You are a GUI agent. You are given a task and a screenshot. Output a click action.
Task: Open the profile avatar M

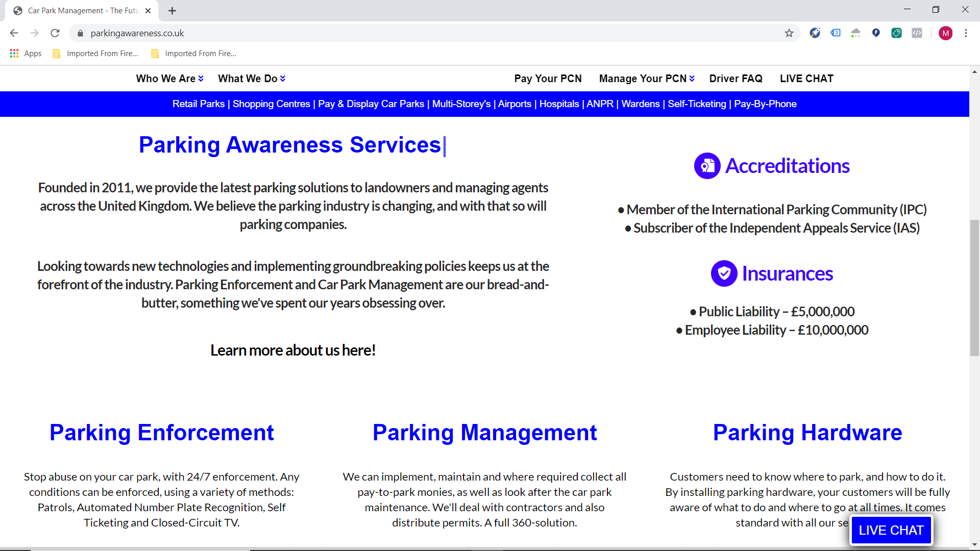tap(945, 33)
